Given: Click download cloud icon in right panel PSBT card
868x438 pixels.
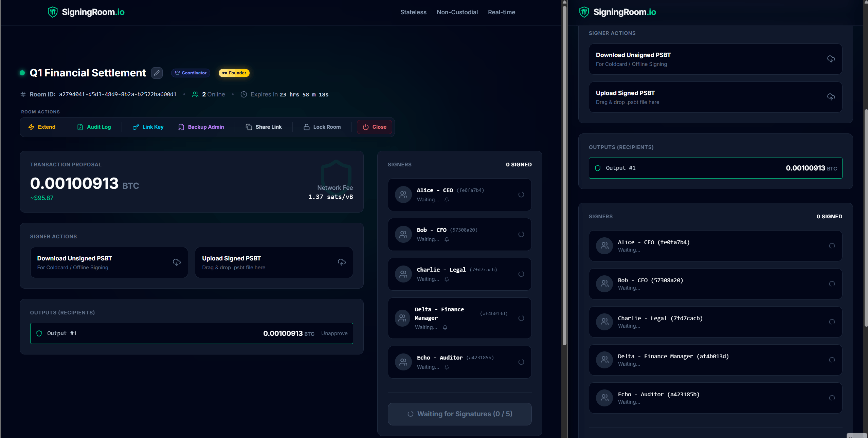Looking at the screenshot, I should pos(831,59).
